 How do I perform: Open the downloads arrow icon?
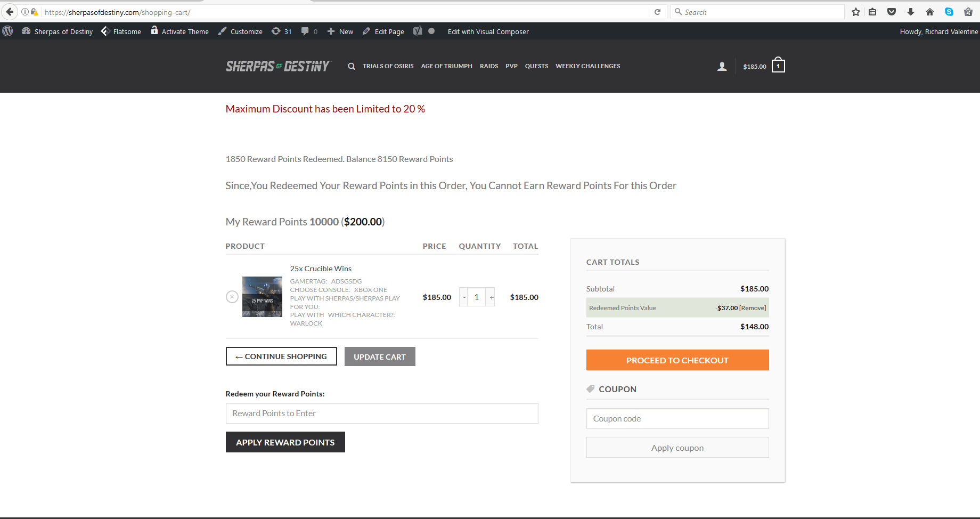(x=911, y=12)
